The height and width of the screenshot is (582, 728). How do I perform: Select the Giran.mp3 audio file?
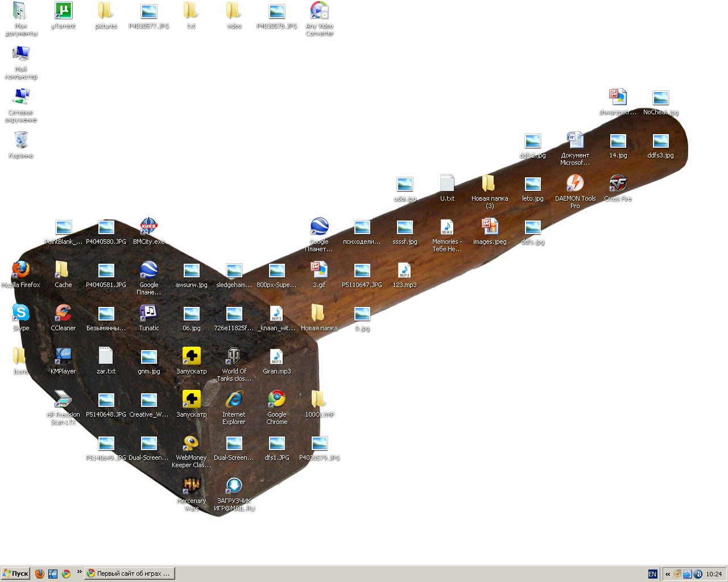click(x=277, y=361)
